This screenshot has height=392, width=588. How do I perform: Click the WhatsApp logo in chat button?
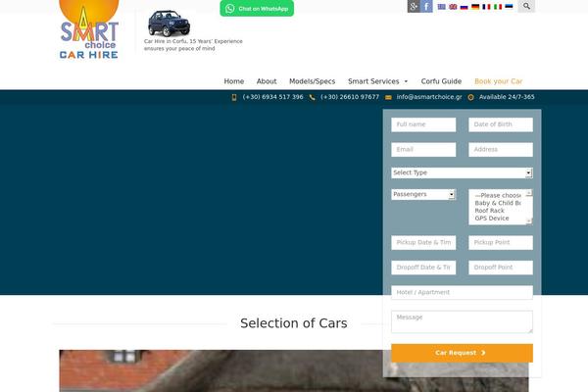(230, 8)
